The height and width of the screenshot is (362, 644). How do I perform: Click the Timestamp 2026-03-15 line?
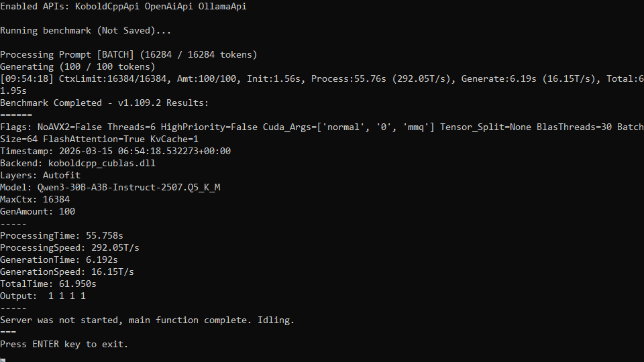coord(115,152)
